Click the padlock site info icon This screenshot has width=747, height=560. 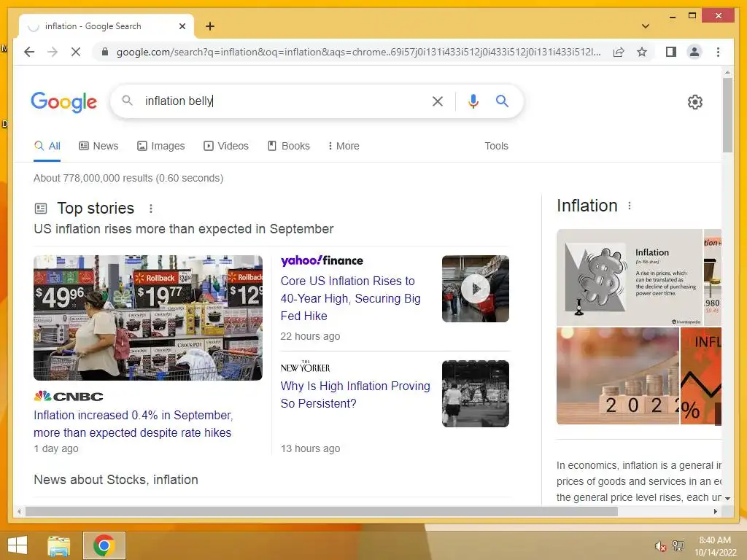pos(105,52)
